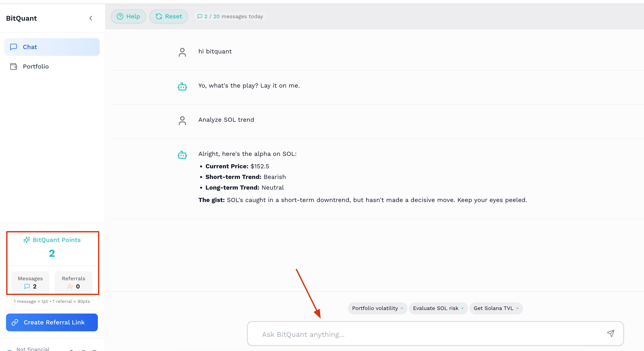644x351 pixels.
Task: Open the Portfolio section in the sidebar
Action: [52, 67]
